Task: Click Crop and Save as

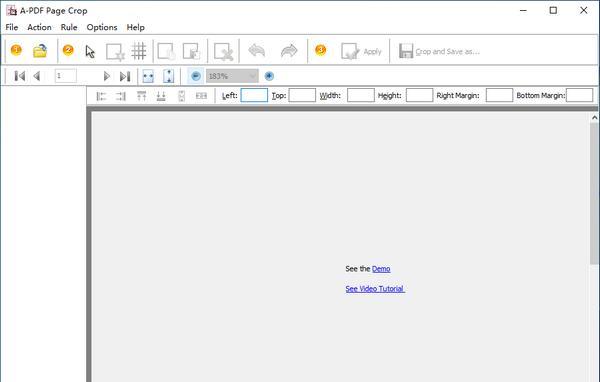Action: tap(439, 51)
